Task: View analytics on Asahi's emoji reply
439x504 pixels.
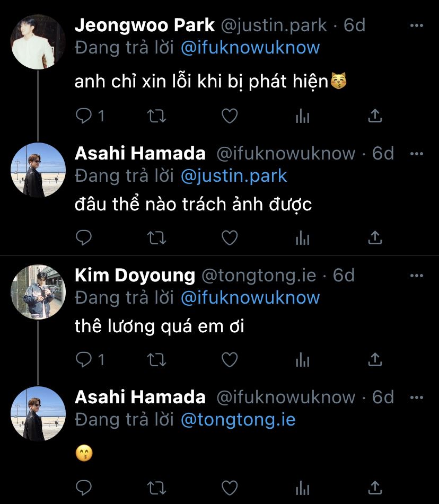Action: (302, 487)
